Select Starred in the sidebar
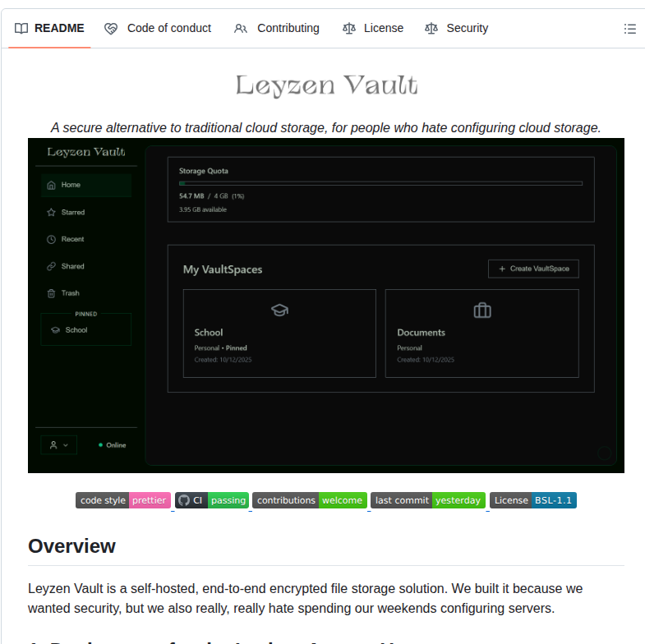The image size is (645, 644). coord(86,212)
